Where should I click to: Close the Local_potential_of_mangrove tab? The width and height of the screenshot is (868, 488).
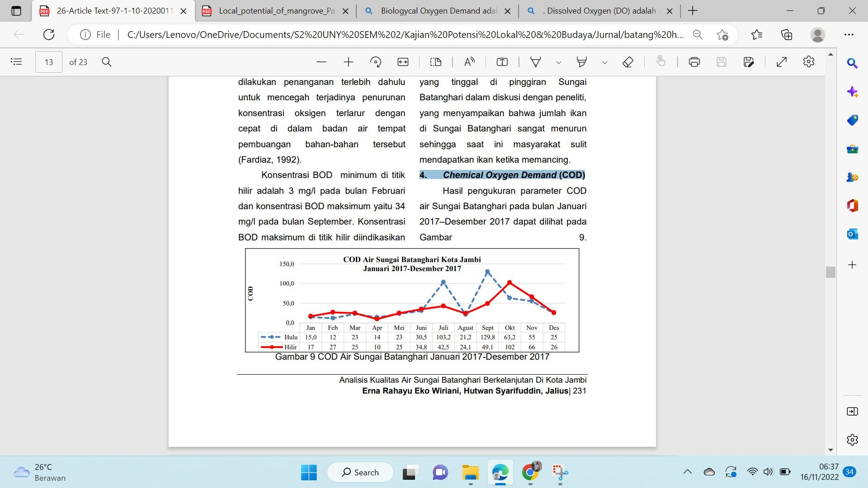tap(346, 11)
